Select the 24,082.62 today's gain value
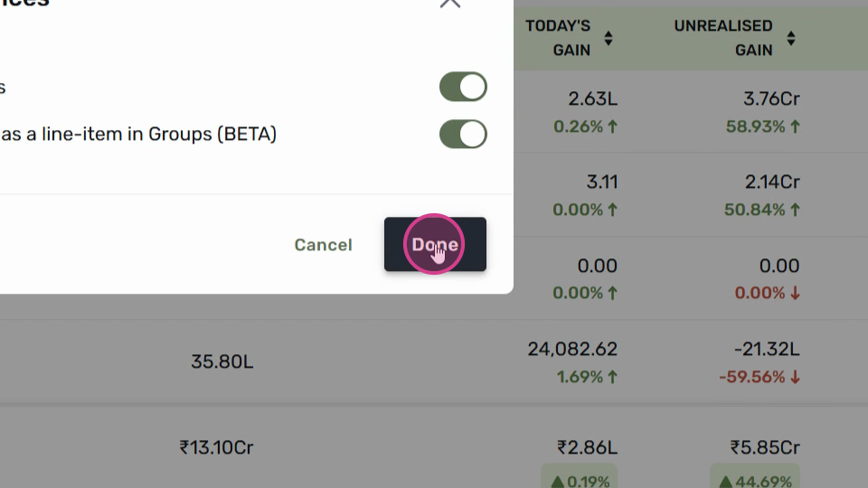 click(x=572, y=349)
